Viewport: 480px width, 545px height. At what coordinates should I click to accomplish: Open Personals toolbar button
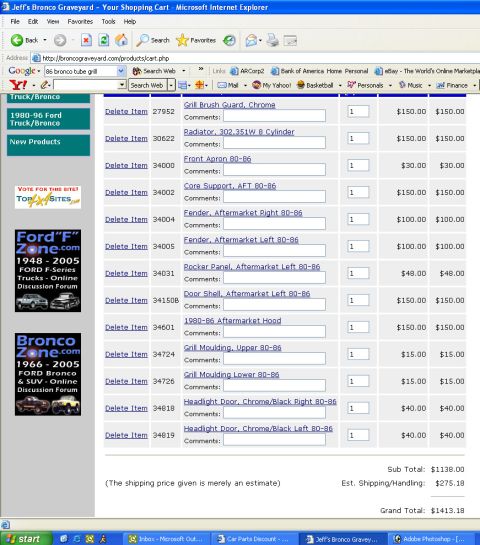pos(365,85)
